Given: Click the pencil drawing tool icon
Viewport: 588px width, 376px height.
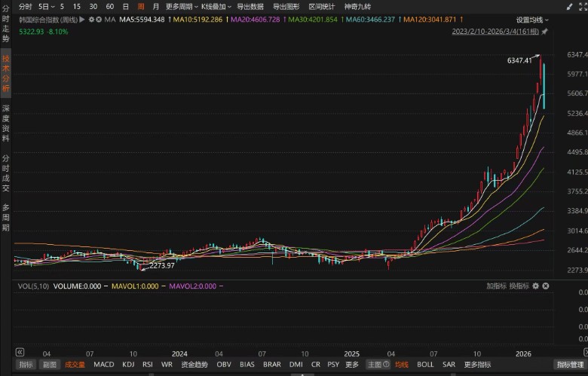Looking at the screenshot, I should [569, 6].
